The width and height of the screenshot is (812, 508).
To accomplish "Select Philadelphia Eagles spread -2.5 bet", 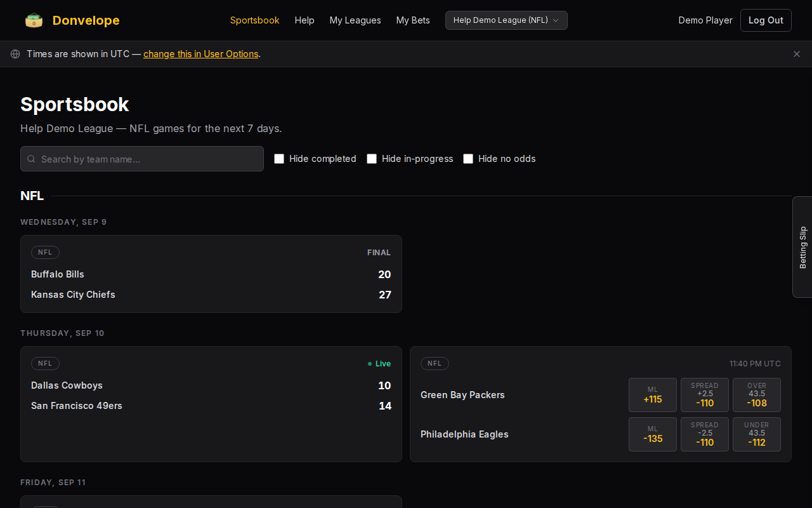I will (x=705, y=434).
